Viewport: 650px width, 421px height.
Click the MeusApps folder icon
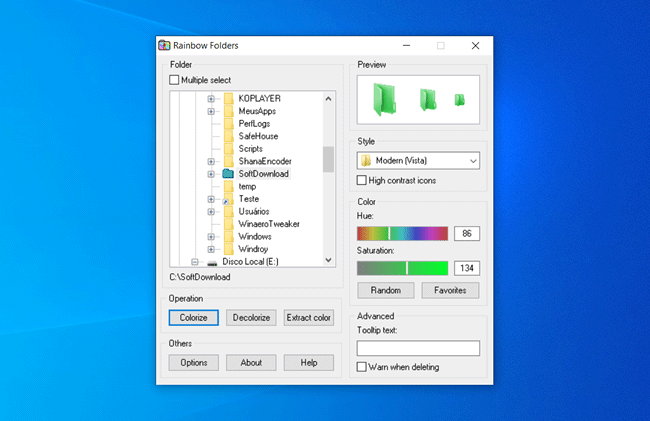point(229,111)
